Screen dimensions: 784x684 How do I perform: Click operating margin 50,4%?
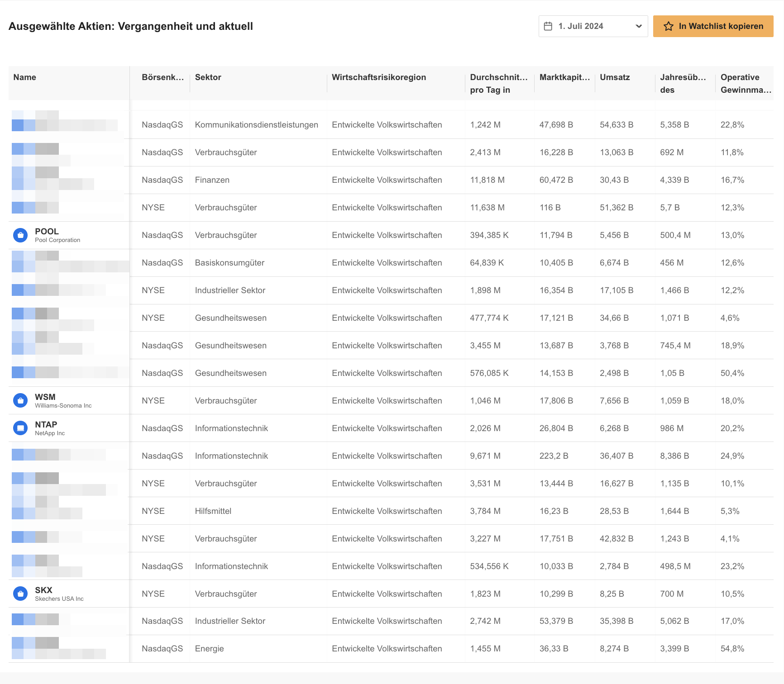[x=732, y=373]
